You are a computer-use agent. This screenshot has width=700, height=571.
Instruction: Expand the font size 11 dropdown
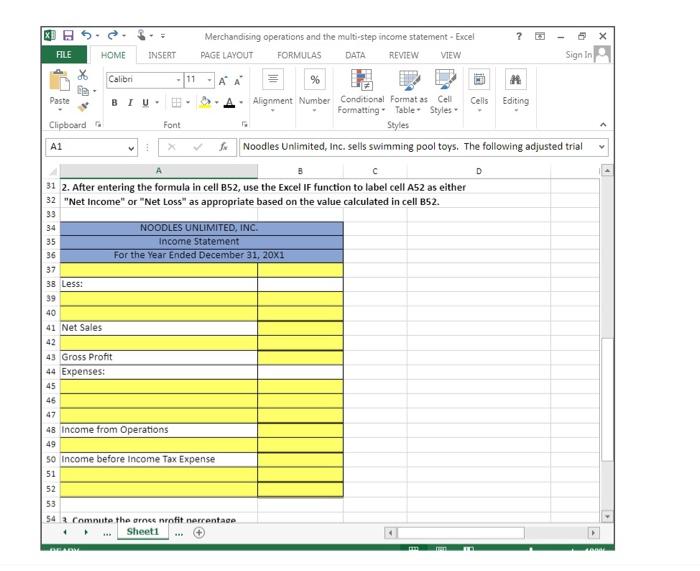(209, 80)
